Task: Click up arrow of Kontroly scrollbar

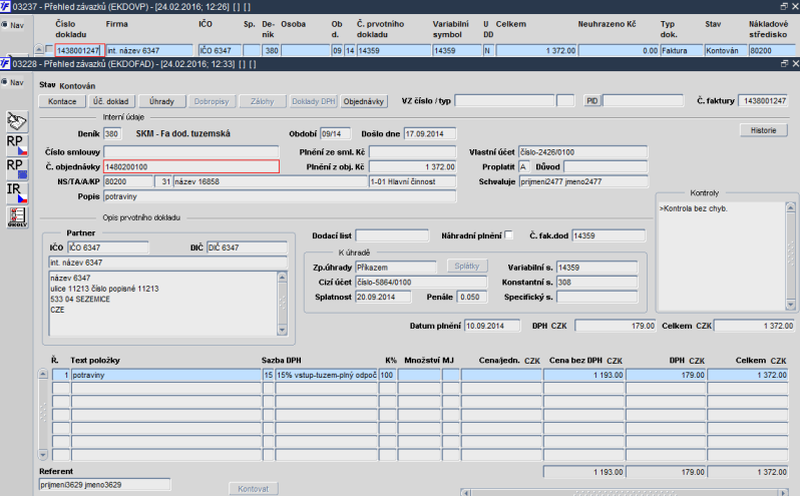Action: tap(790, 207)
